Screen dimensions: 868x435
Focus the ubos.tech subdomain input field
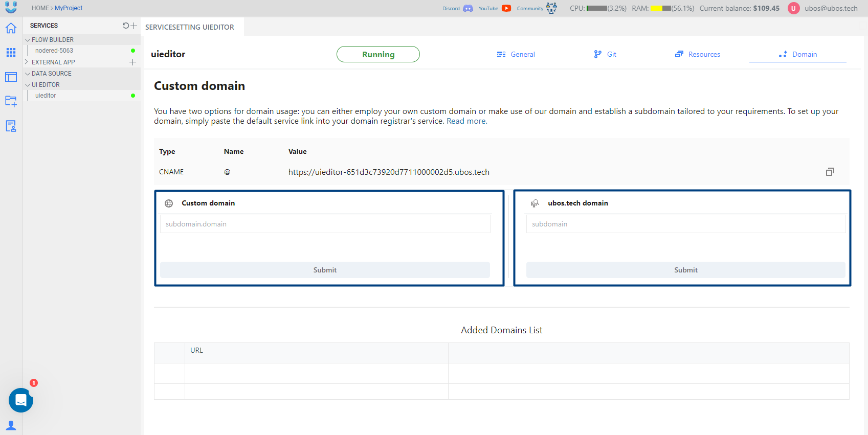(x=685, y=224)
